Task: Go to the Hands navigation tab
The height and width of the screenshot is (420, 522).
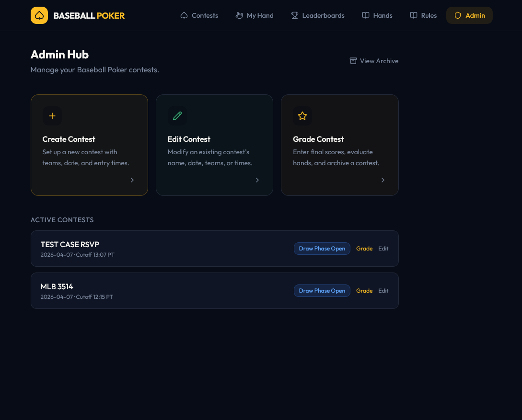Action: click(377, 15)
